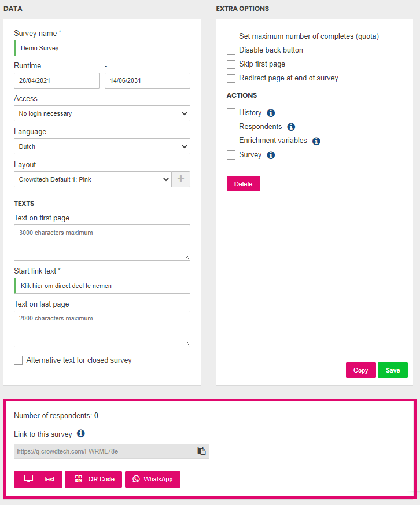Image resolution: width=420 pixels, height=505 pixels.
Task: Click the info icon next to Survey action
Action: [271, 155]
